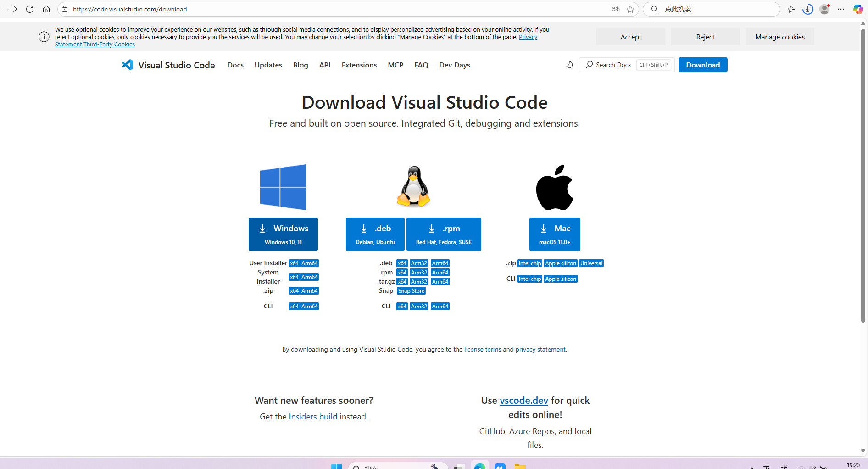Launch the Copilot sidebar icon

coord(858,9)
